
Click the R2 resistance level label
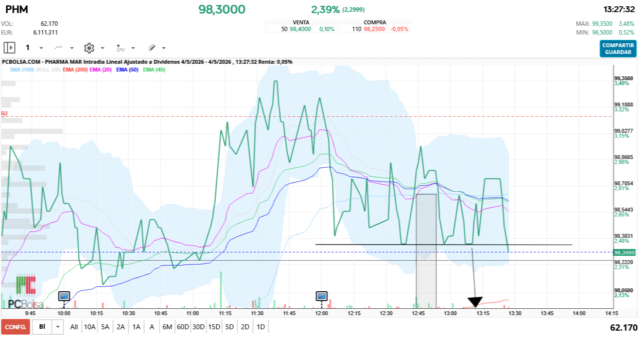(x=4, y=113)
